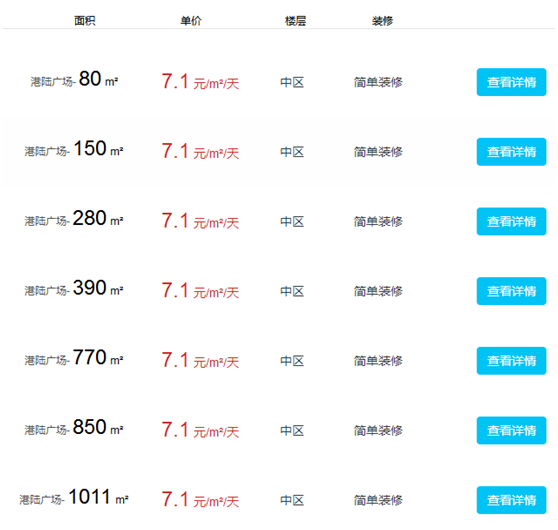Click the 楼层 column header
This screenshot has width=558, height=530.
click(x=295, y=21)
